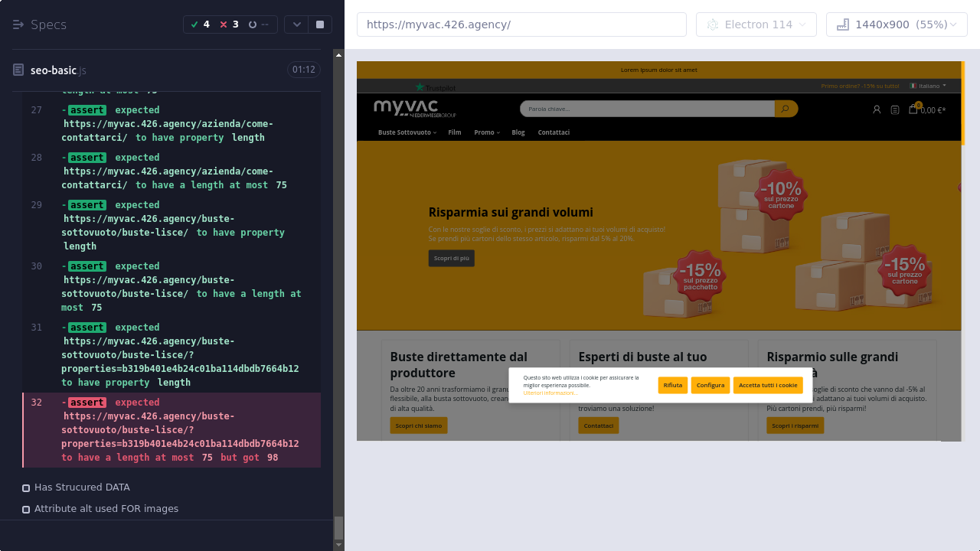This screenshot has width=980, height=551.
Task: Select the 'Attribute alt used FOR images' test
Action: (26, 509)
